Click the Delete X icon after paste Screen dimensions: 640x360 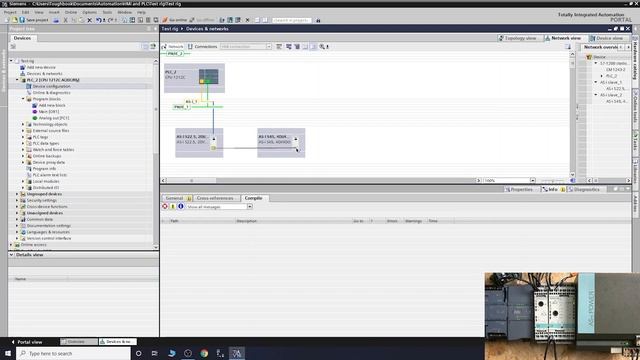click(x=89, y=20)
